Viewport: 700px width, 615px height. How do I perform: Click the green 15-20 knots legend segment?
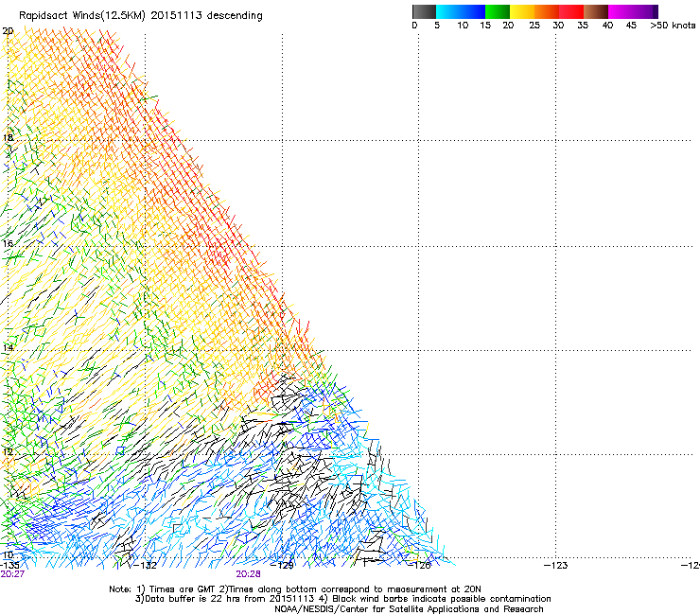pyautogui.click(x=498, y=11)
